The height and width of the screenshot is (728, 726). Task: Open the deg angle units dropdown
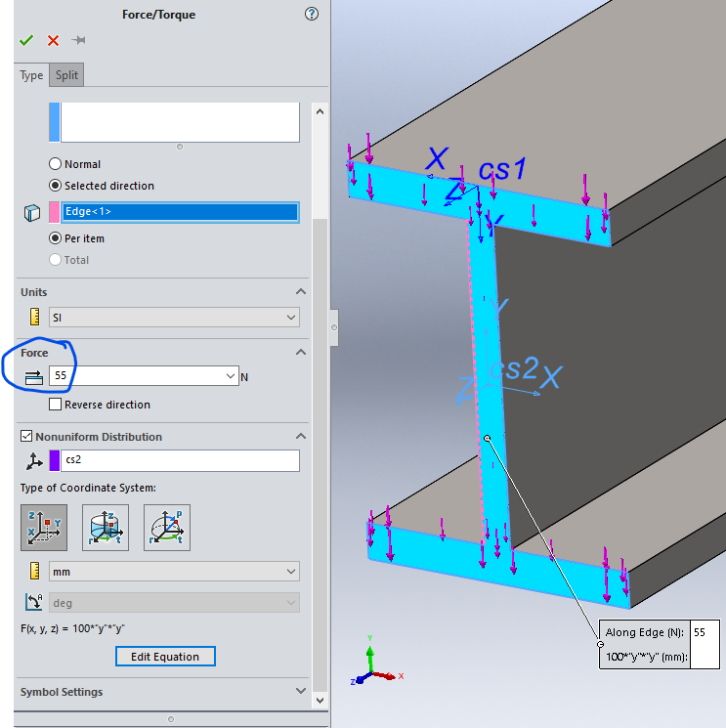click(x=174, y=603)
